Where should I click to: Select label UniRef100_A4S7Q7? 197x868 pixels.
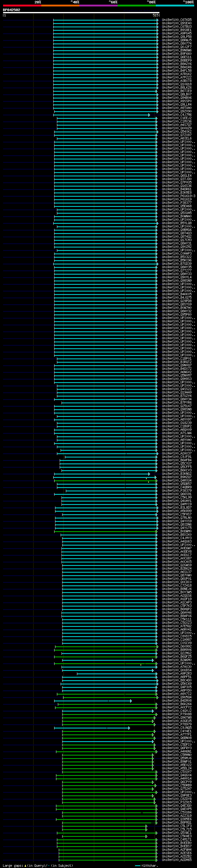pos(176,125)
